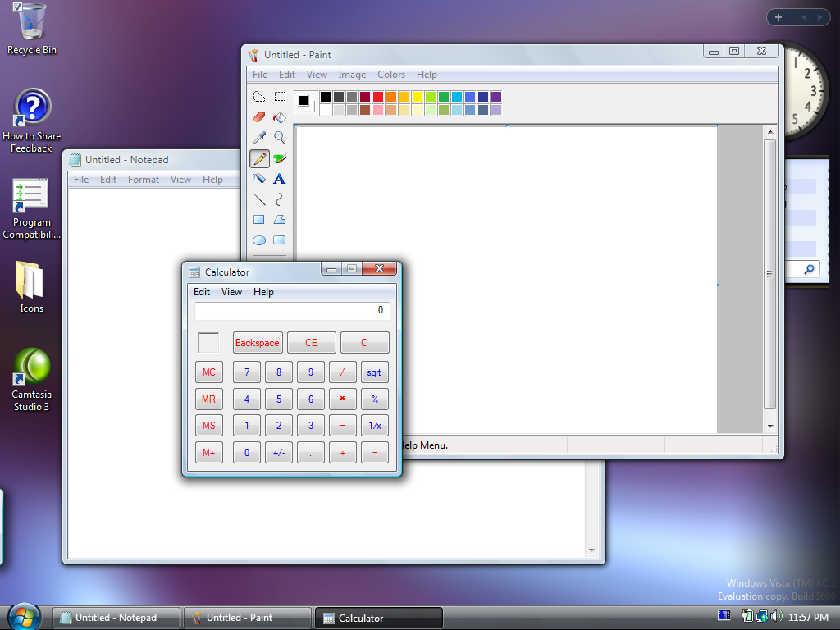This screenshot has height=630, width=840.
Task: Click the Backspace button on Calculator
Action: [x=258, y=343]
